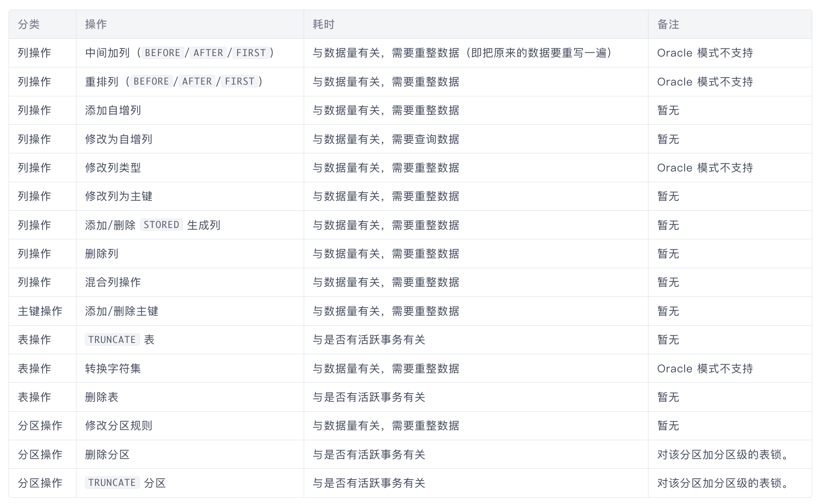Click the 分类 column header

point(27,25)
